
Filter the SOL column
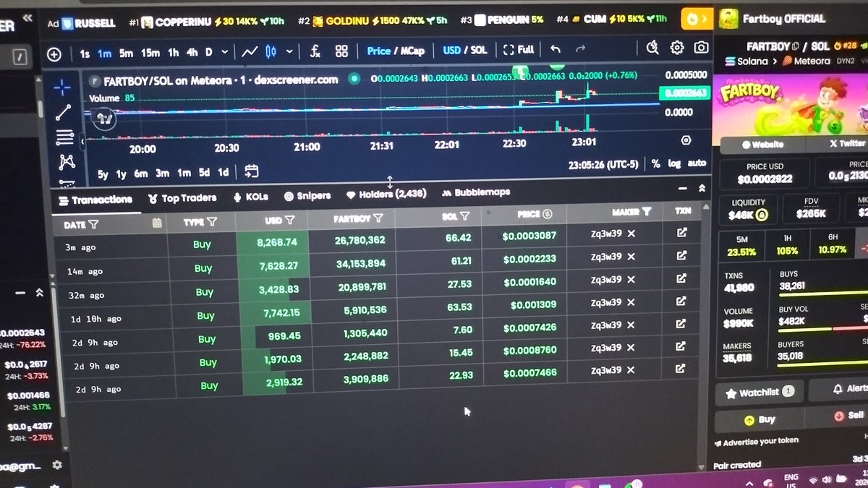pos(465,215)
